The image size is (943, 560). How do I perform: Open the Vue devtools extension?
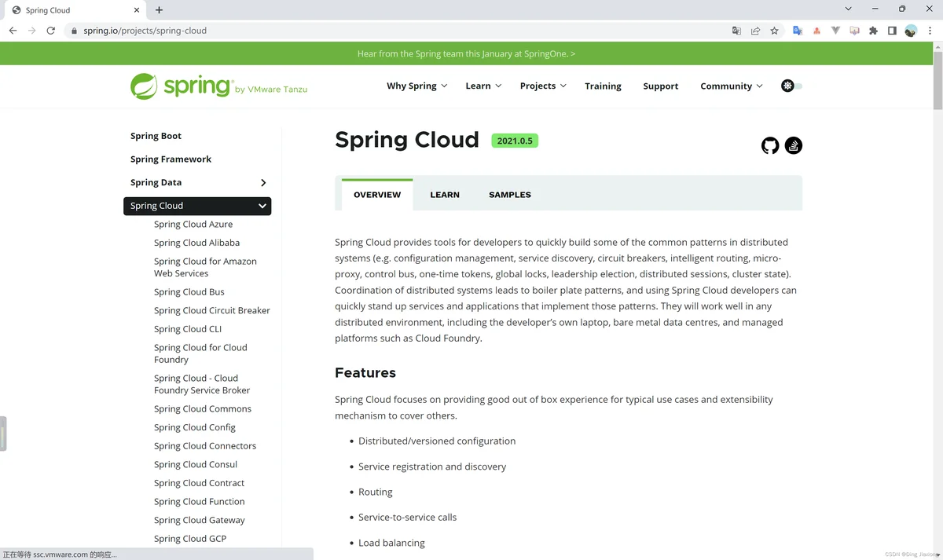tap(835, 31)
